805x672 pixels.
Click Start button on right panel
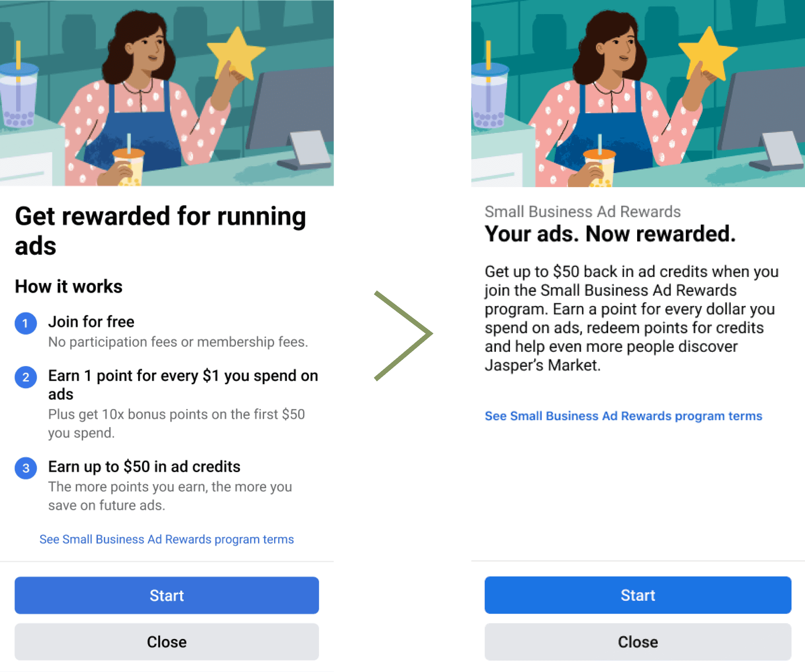point(638,595)
